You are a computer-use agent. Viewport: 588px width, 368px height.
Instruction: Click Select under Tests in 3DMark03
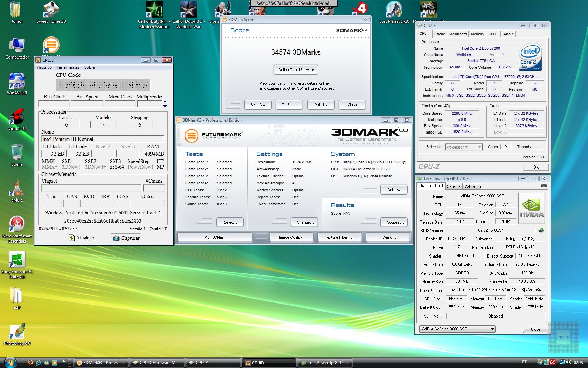[x=231, y=222]
